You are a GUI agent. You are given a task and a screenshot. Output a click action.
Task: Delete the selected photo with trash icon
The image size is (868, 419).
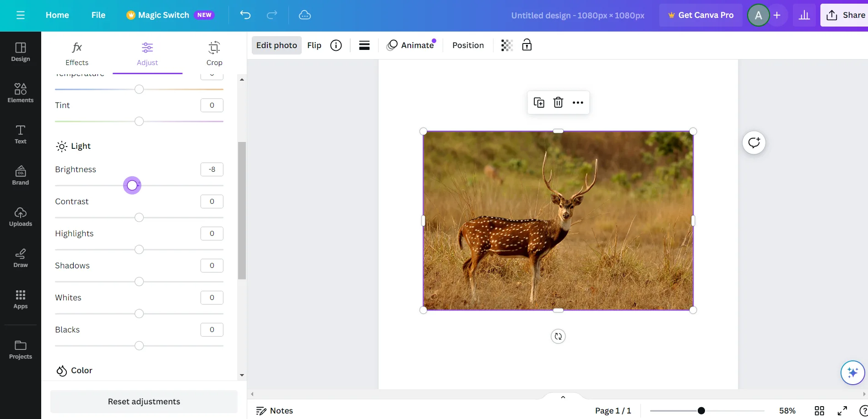tap(558, 103)
